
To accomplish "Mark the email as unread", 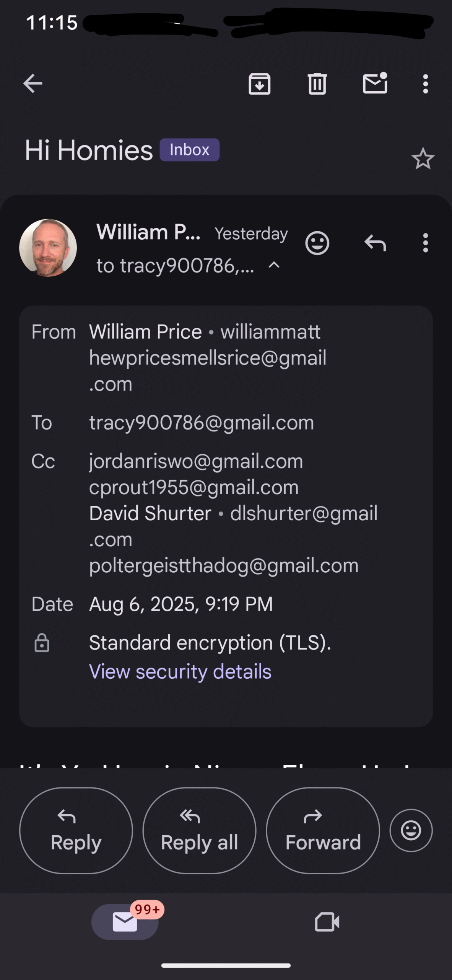I will [375, 83].
